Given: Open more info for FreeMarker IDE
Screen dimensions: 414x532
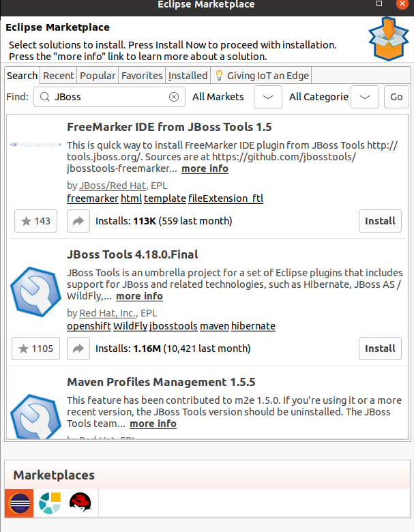Looking at the screenshot, I should (x=205, y=168).
